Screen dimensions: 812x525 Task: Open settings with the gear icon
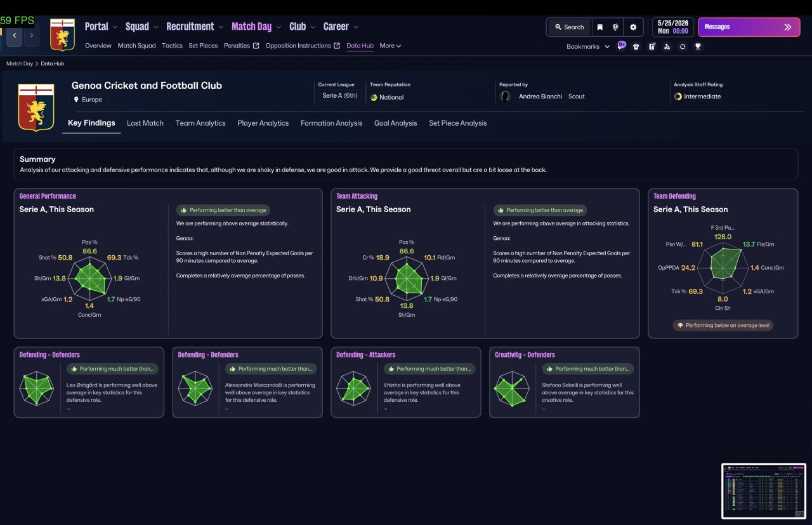633,27
